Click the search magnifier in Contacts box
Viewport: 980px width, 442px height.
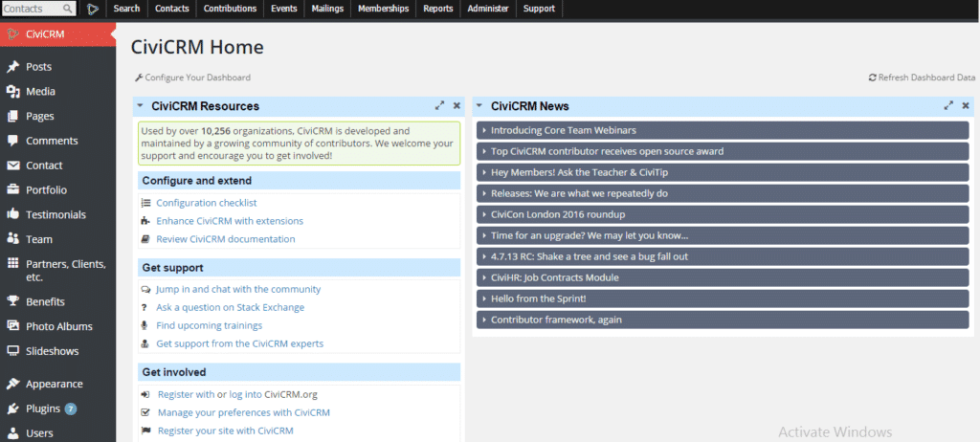coord(68,9)
